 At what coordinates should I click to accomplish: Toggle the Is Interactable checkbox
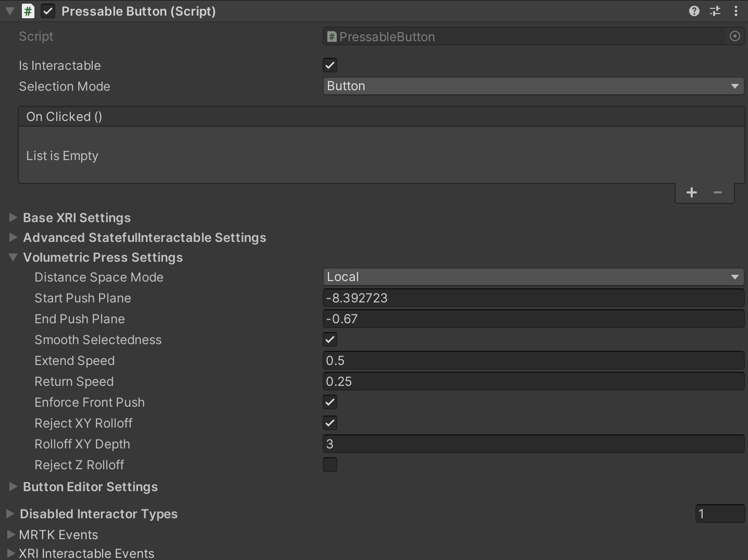coord(330,65)
